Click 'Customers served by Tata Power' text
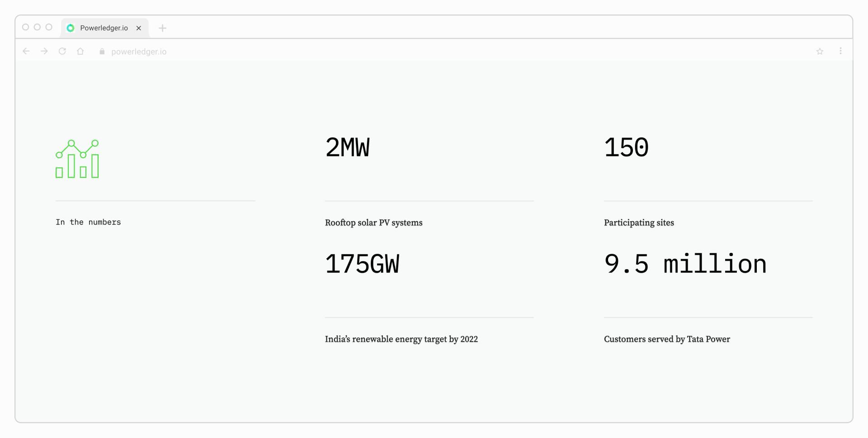 tap(667, 339)
